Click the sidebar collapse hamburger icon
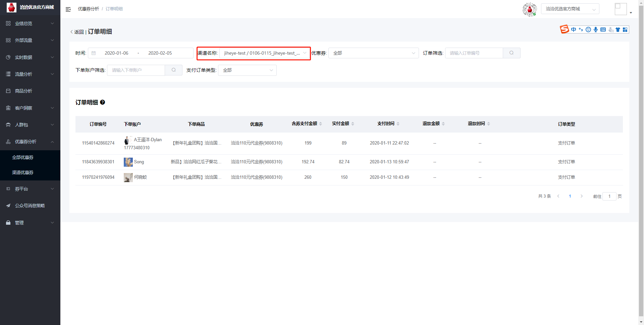Image resolution: width=644 pixels, height=325 pixels. [x=68, y=9]
